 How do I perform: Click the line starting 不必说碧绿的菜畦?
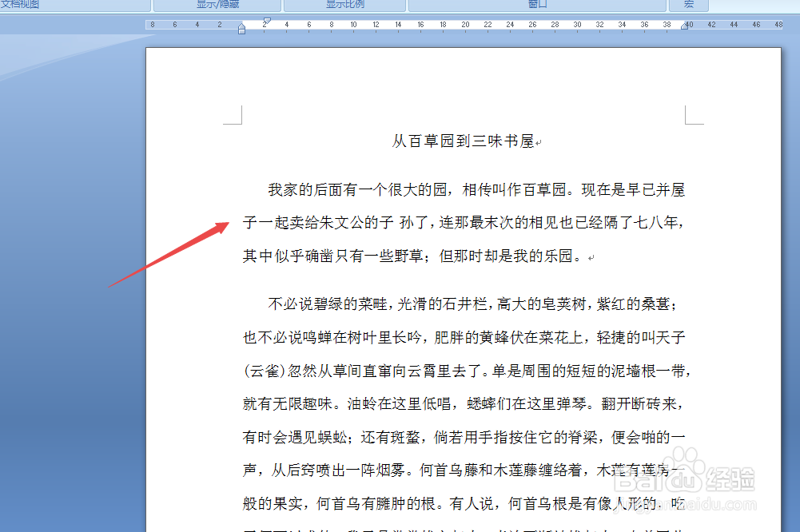(x=472, y=304)
